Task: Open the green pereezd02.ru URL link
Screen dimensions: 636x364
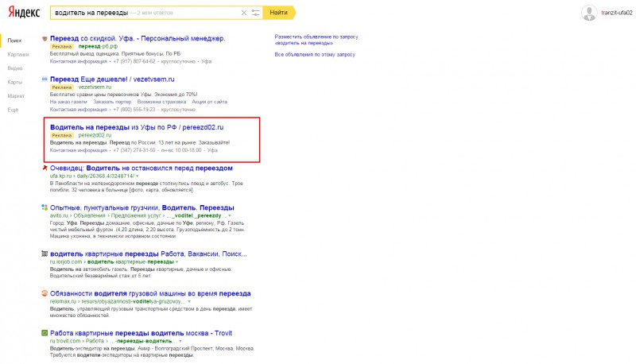Action: tap(95, 135)
